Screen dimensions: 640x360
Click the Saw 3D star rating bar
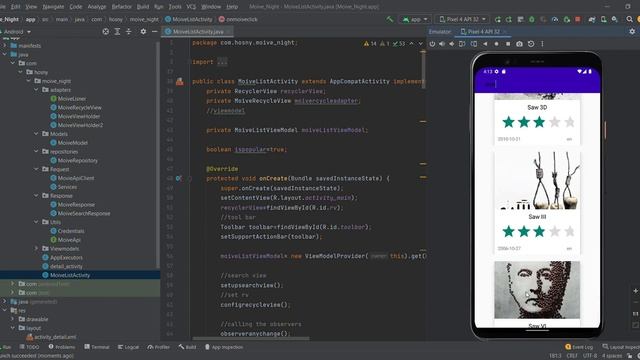(x=538, y=122)
